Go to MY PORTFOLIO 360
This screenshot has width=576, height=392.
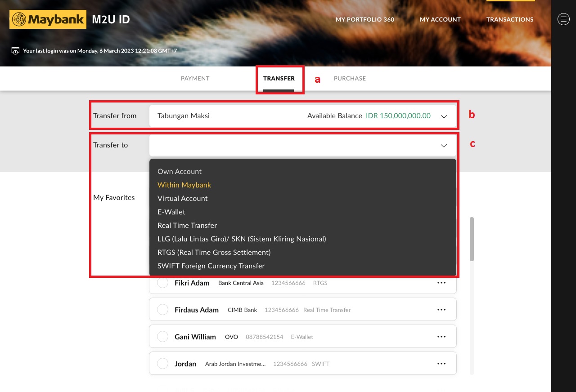(x=364, y=19)
